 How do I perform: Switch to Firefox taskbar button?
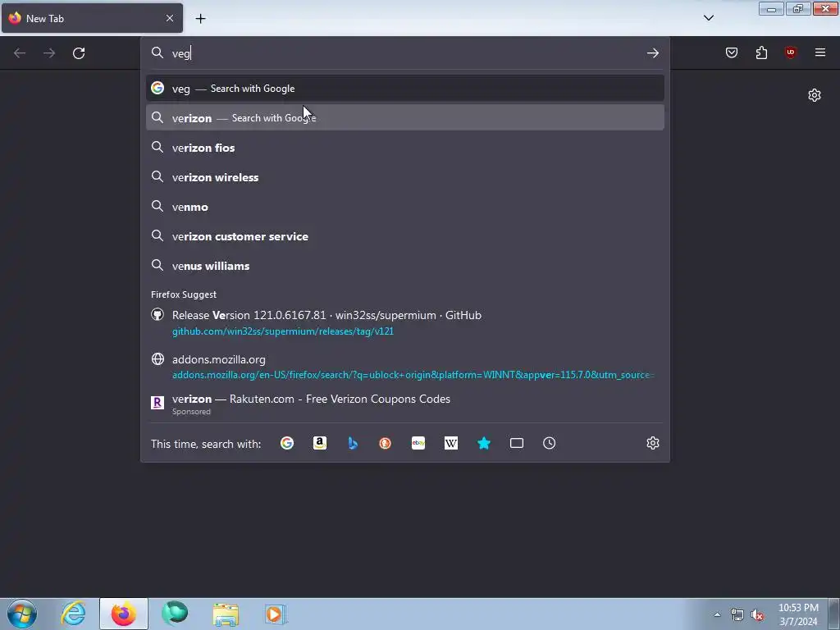tap(124, 614)
